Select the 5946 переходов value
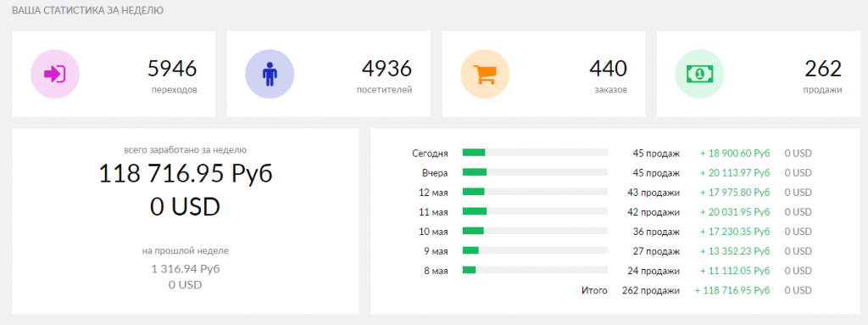This screenshot has width=868, height=325. tap(172, 69)
